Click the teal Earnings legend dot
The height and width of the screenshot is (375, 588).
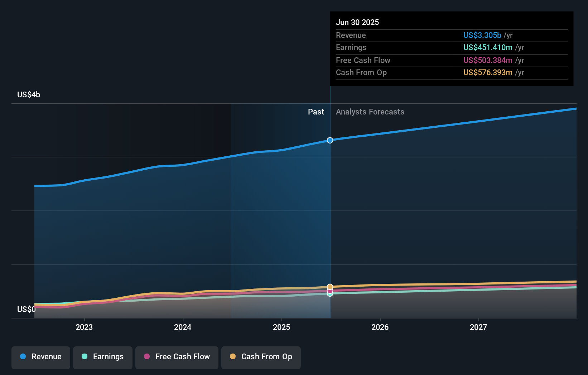85,356
